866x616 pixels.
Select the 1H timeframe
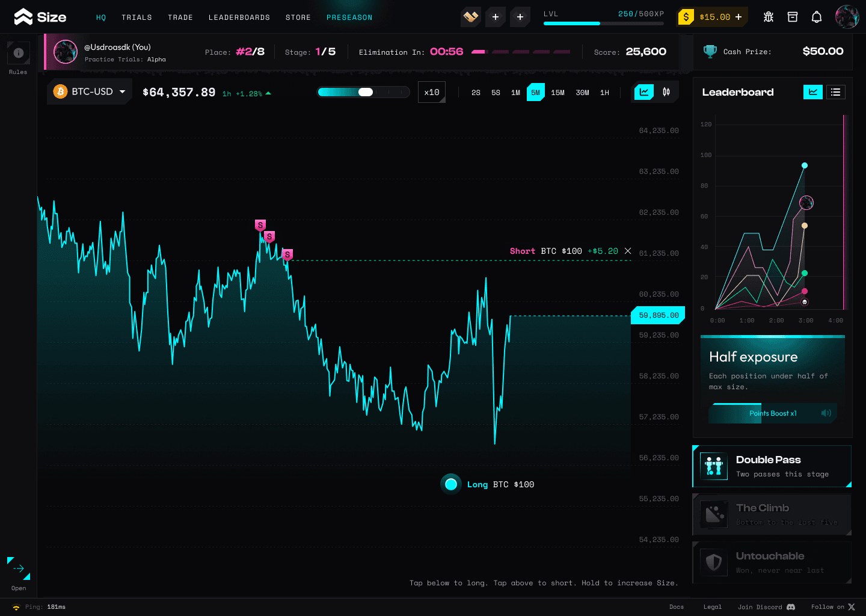604,93
